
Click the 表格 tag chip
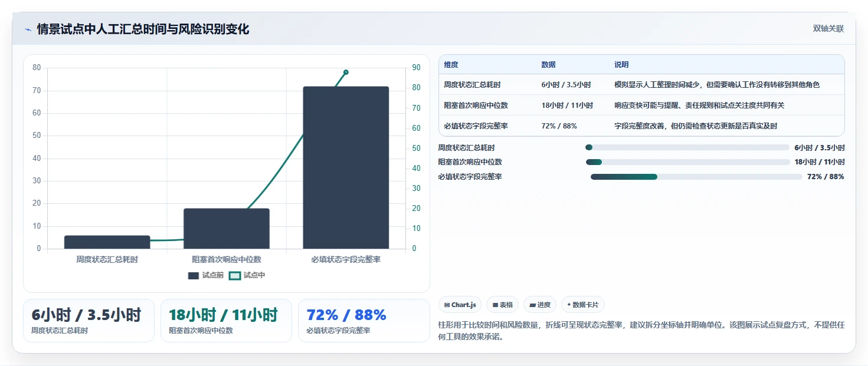pos(503,305)
